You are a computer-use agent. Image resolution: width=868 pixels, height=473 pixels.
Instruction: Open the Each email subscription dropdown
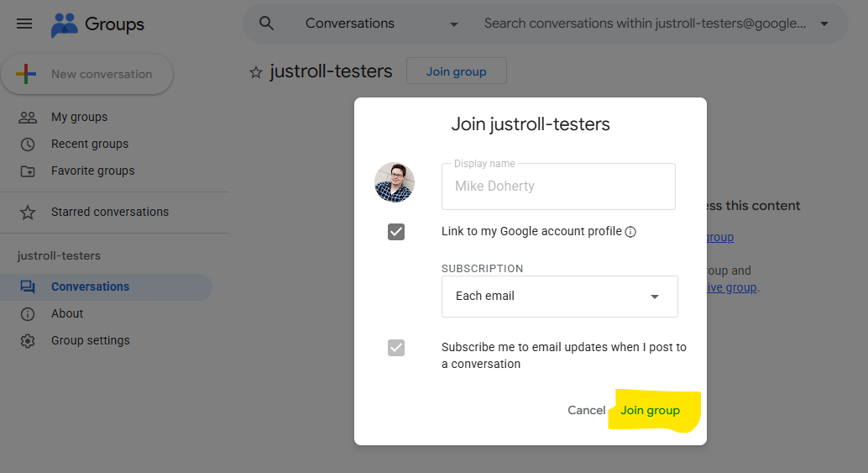click(x=560, y=297)
